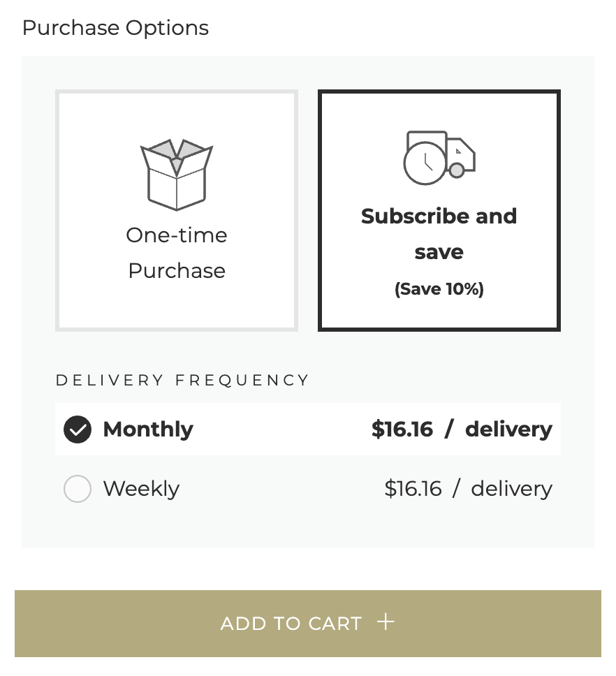Click the One-time Purchase text

[x=177, y=253]
